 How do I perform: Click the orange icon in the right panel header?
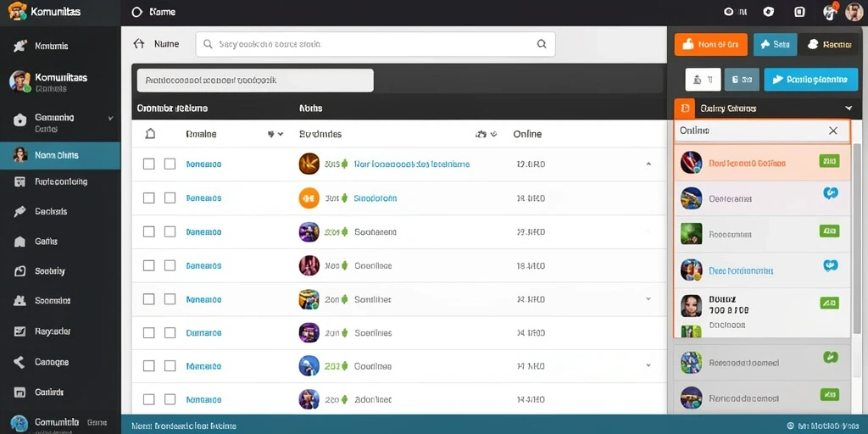point(685,108)
